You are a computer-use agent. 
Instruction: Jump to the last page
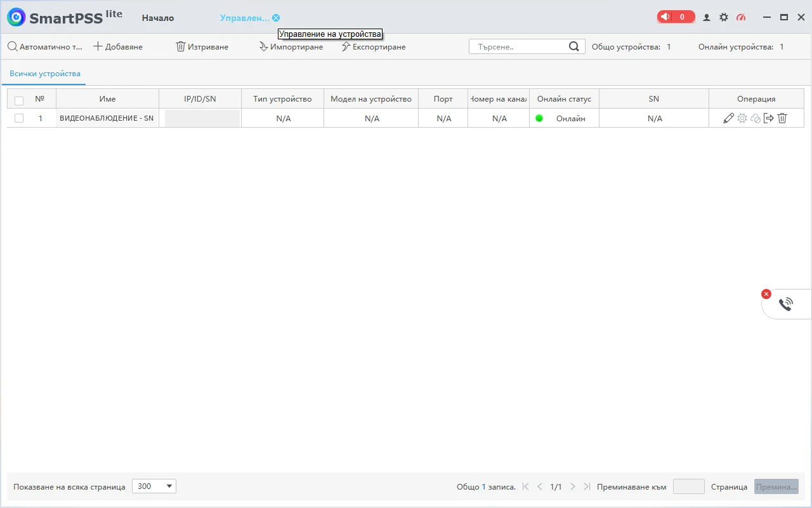587,486
